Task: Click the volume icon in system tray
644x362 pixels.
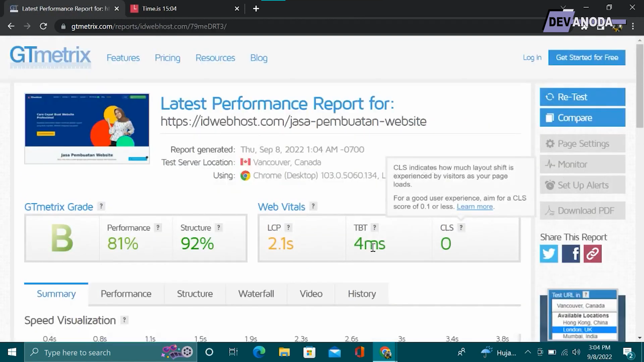Action: (576, 352)
